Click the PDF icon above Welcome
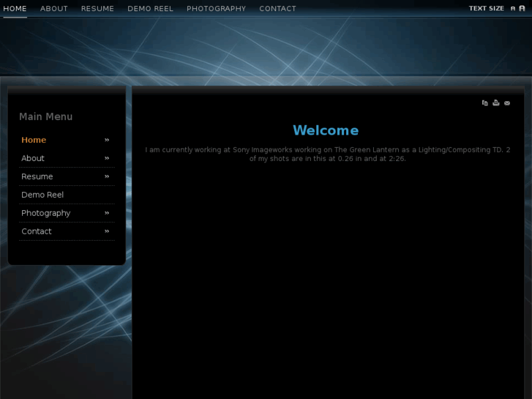The width and height of the screenshot is (532, 399). tap(485, 103)
